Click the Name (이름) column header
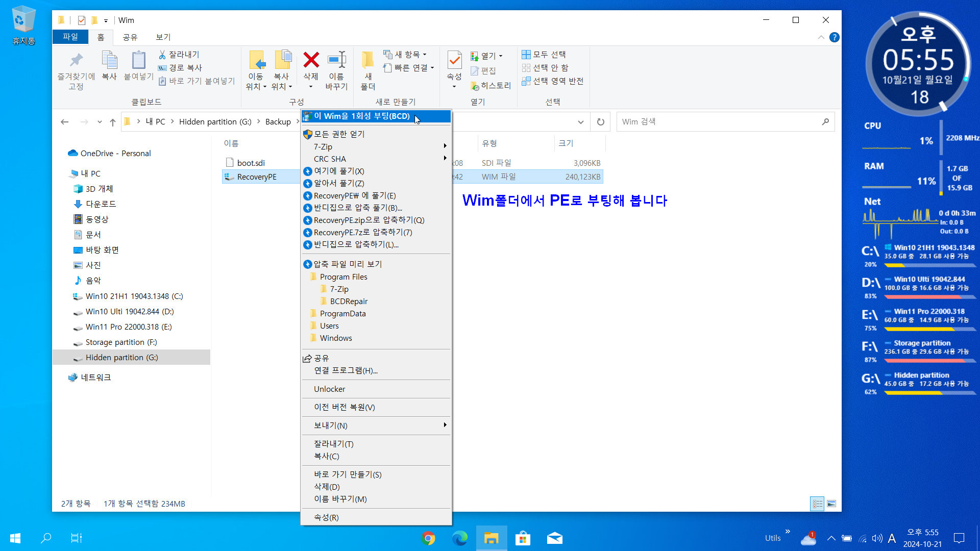Viewport: 980px width, 551px height. point(231,144)
